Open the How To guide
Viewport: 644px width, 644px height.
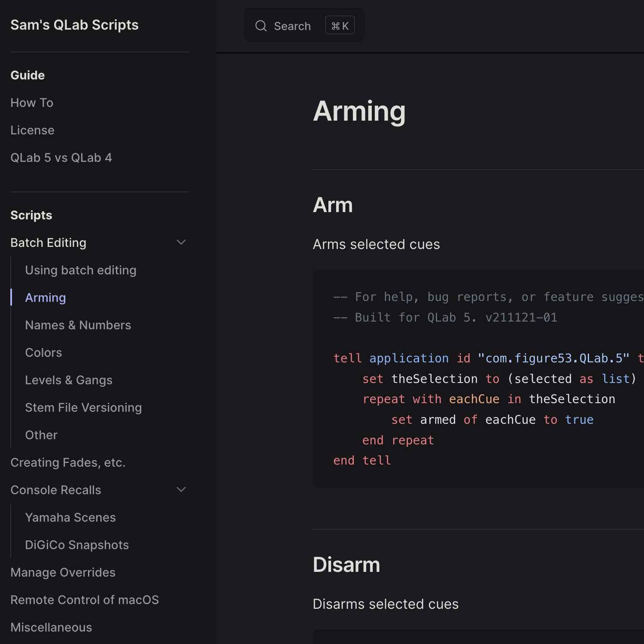[32, 103]
